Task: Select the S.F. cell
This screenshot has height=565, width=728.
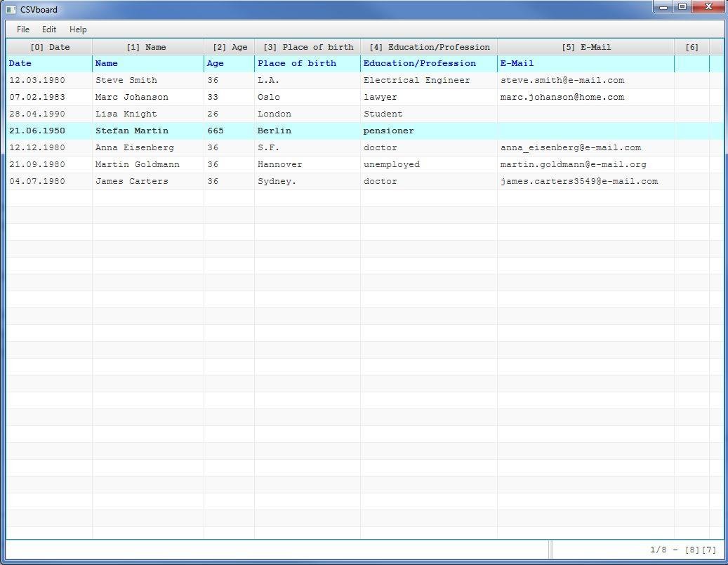Action: 307,147
